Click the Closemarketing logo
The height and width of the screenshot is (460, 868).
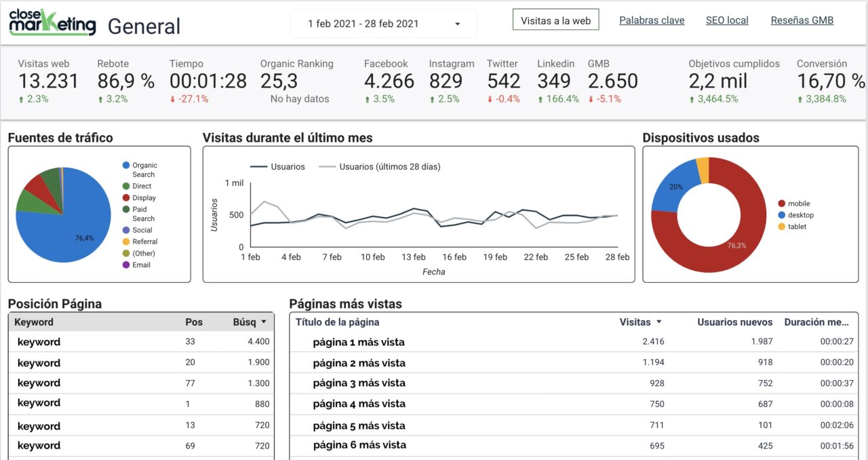click(51, 19)
